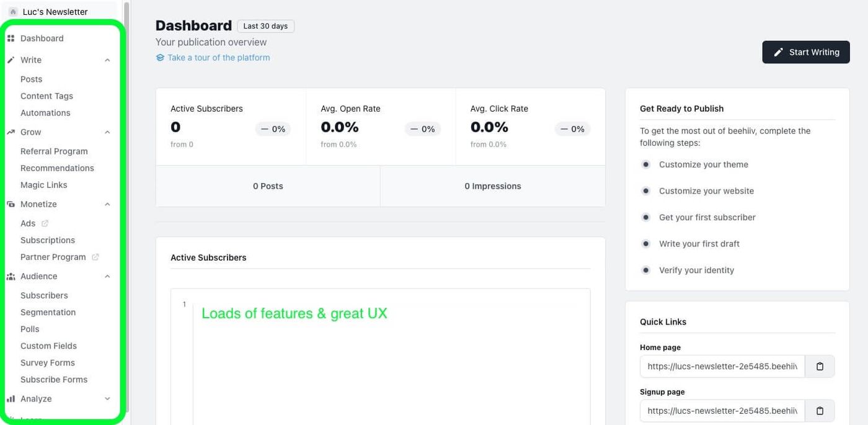
Task: Go to Segmentation
Action: pos(48,312)
